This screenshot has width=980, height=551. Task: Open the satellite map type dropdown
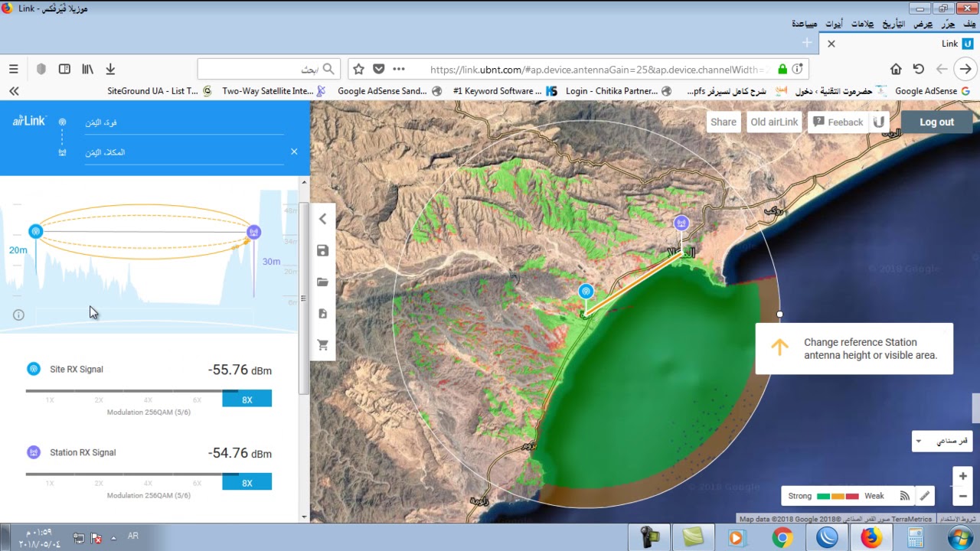click(942, 441)
